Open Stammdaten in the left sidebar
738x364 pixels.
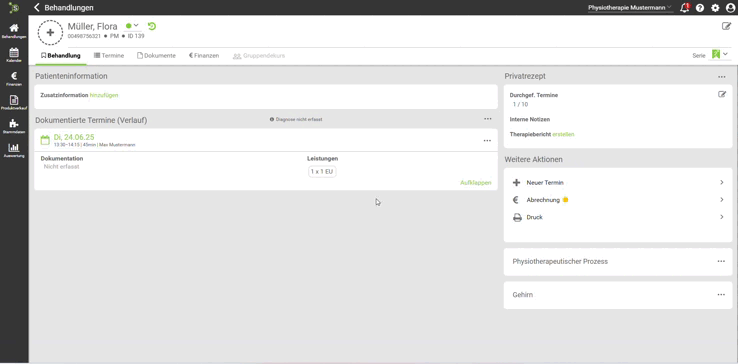point(14,126)
